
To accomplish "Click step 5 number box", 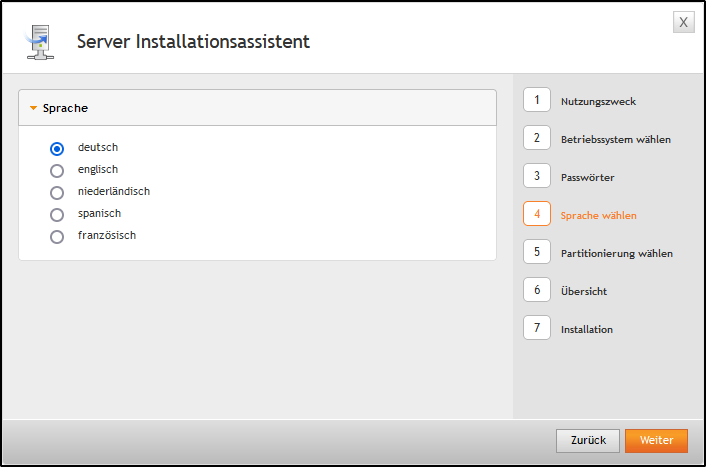I will (537, 252).
